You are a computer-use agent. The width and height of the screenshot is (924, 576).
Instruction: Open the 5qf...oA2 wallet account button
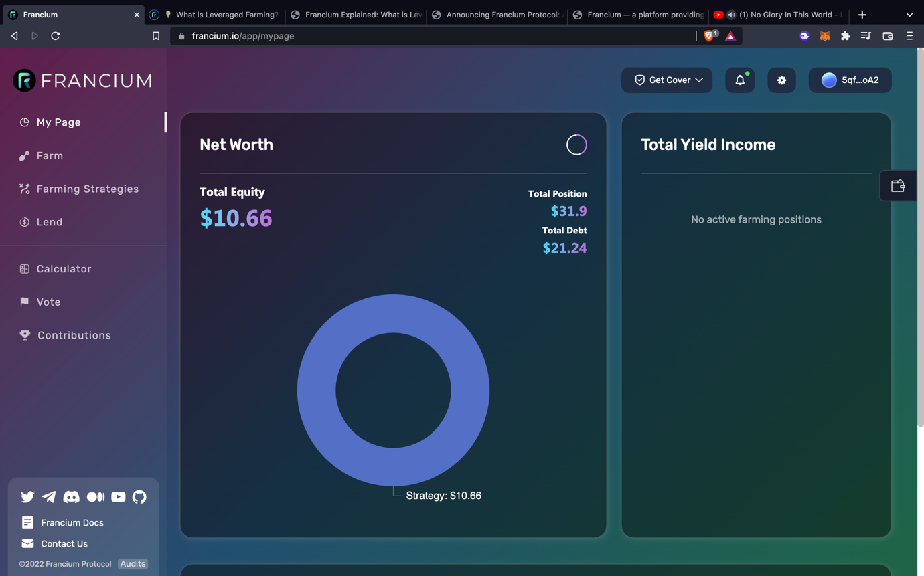point(850,80)
